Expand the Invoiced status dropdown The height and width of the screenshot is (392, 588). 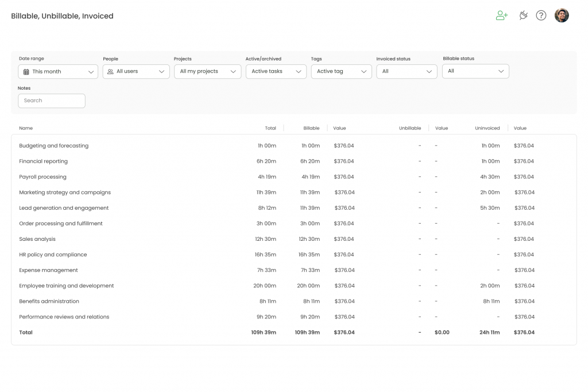pos(407,72)
